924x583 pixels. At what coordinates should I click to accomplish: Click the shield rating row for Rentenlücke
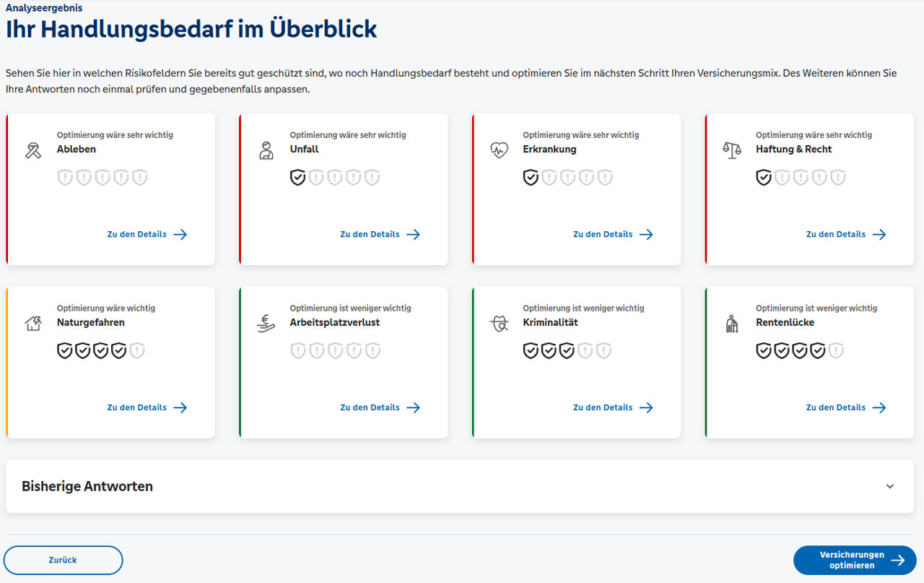[800, 351]
